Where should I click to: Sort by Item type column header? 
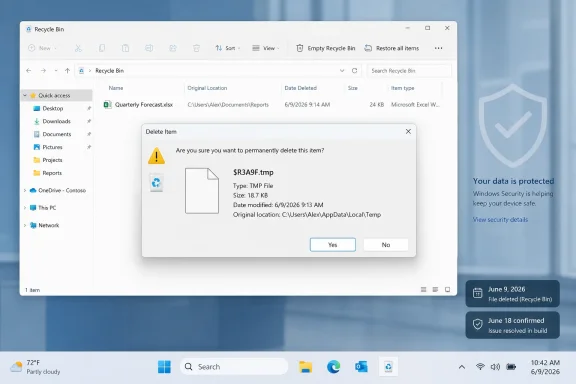click(x=403, y=88)
